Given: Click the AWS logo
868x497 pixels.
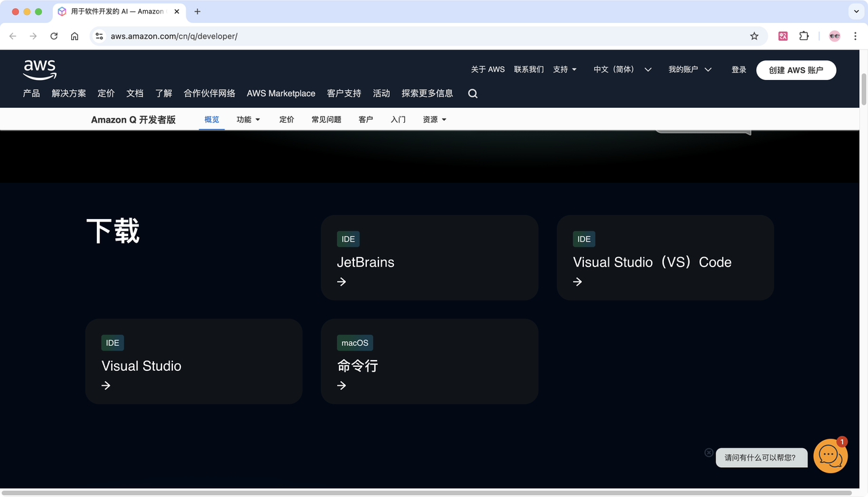Looking at the screenshot, I should tap(40, 69).
